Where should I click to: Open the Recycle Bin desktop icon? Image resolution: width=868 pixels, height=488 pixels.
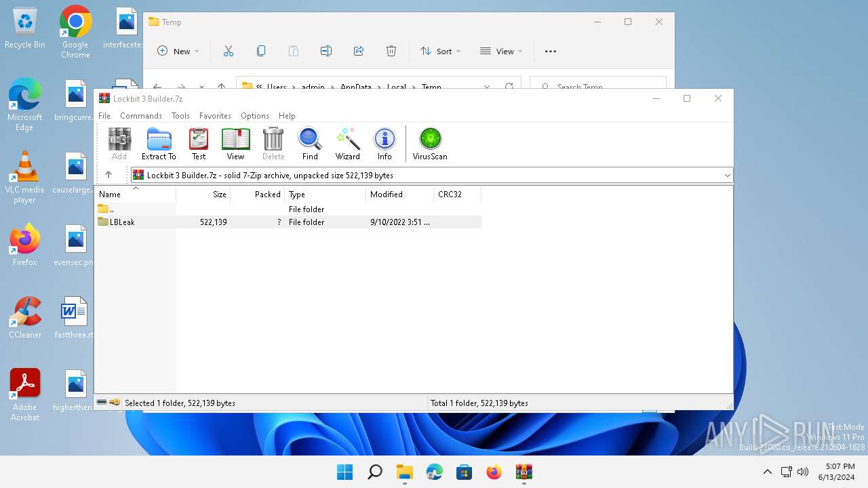pyautogui.click(x=25, y=28)
